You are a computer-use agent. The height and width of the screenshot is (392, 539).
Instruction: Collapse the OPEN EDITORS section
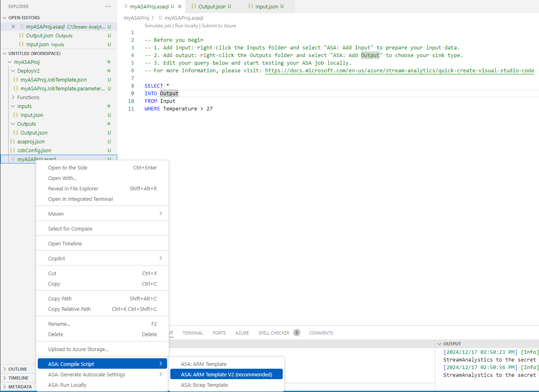coord(5,17)
